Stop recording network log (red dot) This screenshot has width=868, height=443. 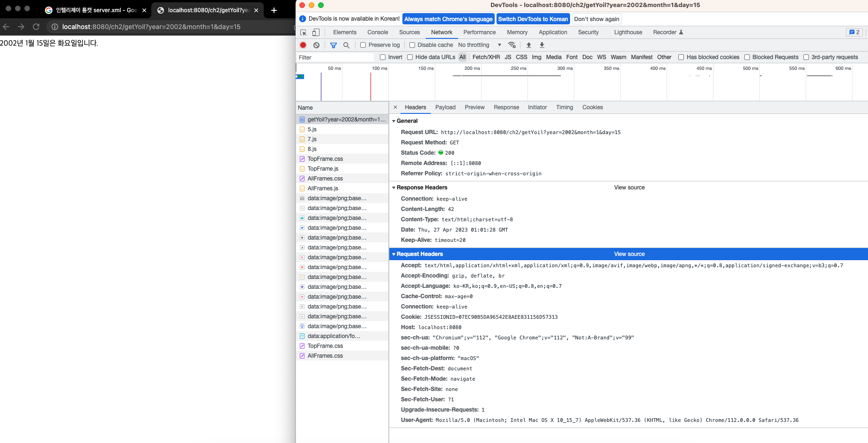(303, 45)
